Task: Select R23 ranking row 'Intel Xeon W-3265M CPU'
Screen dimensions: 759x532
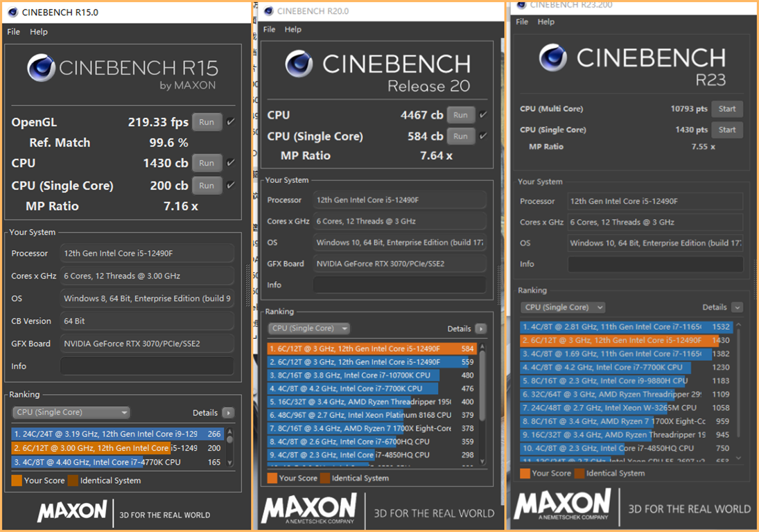Action: 627,408
